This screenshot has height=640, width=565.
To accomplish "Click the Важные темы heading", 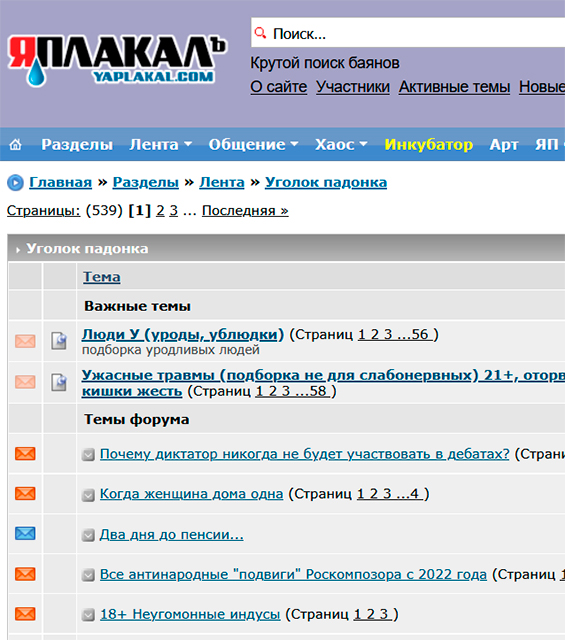I will [x=137, y=306].
